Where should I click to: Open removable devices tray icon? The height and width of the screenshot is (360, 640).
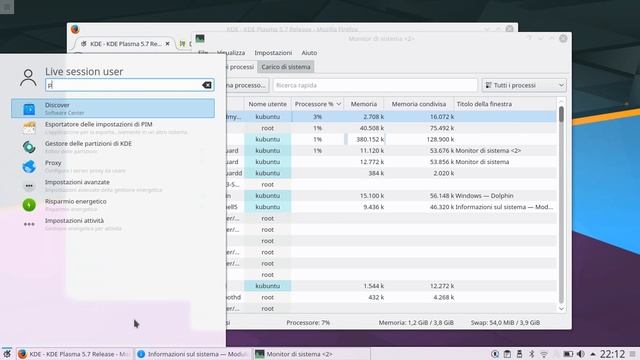(519, 354)
